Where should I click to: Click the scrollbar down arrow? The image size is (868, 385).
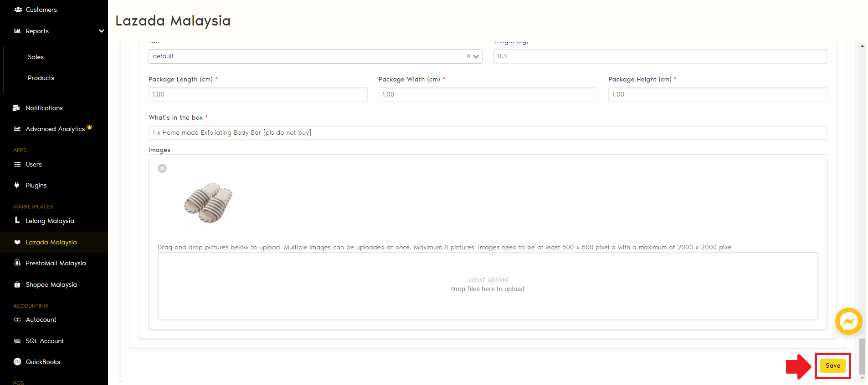(x=862, y=378)
